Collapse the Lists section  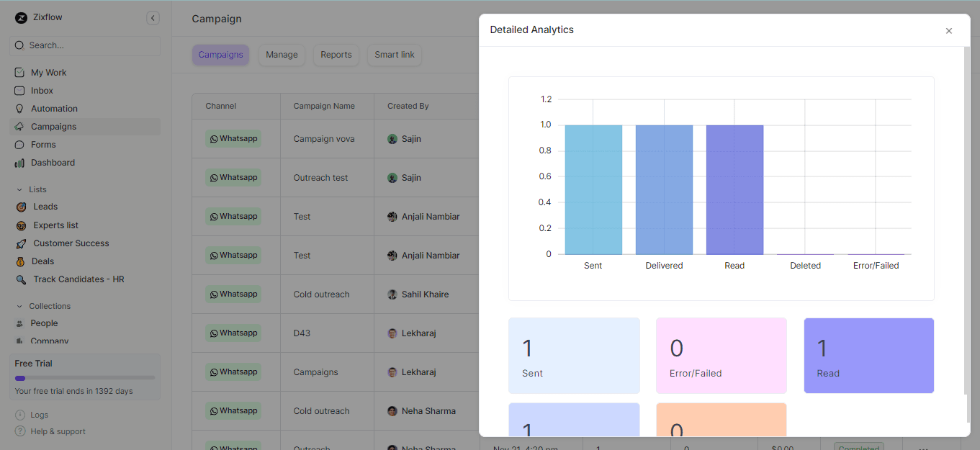(x=19, y=189)
